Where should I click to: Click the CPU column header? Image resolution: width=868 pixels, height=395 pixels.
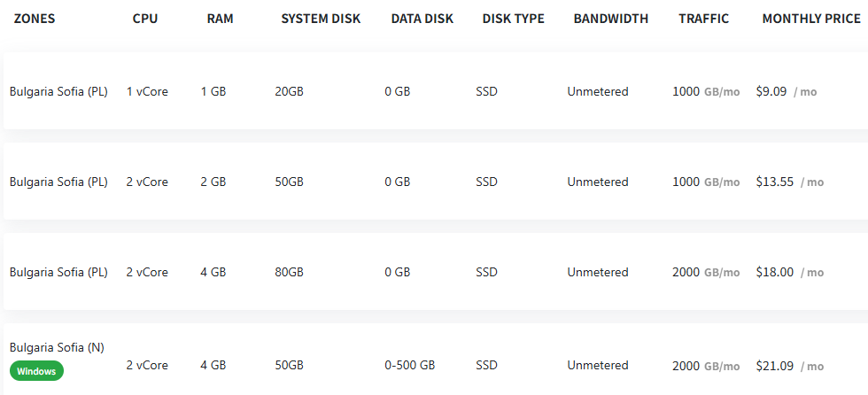[x=145, y=19]
